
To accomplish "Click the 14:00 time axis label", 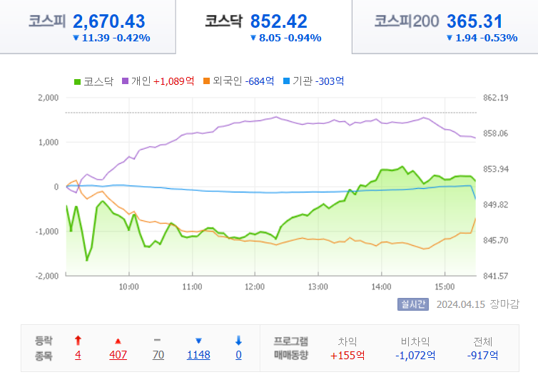I will 381,287.
